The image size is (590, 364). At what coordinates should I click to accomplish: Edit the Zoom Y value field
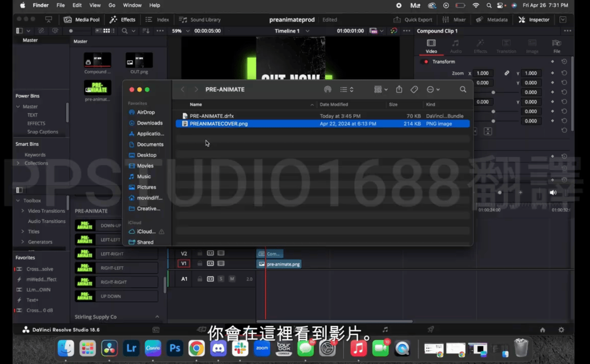pyautogui.click(x=531, y=73)
